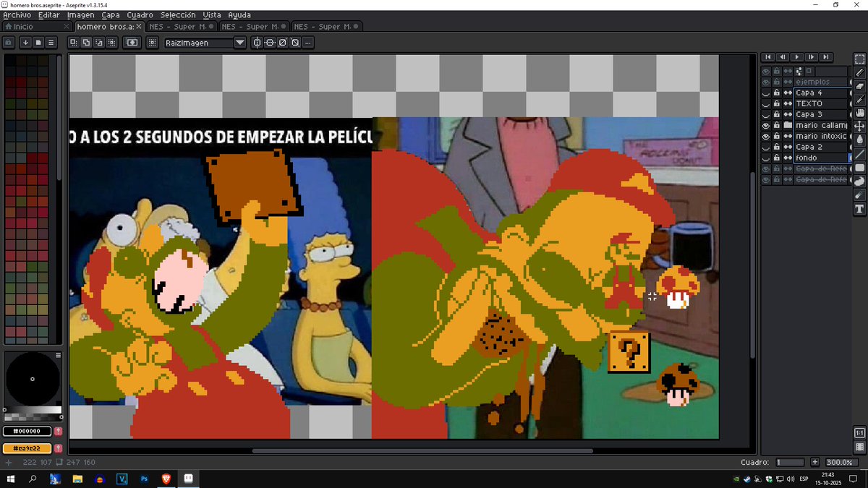The image size is (868, 488).
Task: Select the Contour tool
Action: 859,181
